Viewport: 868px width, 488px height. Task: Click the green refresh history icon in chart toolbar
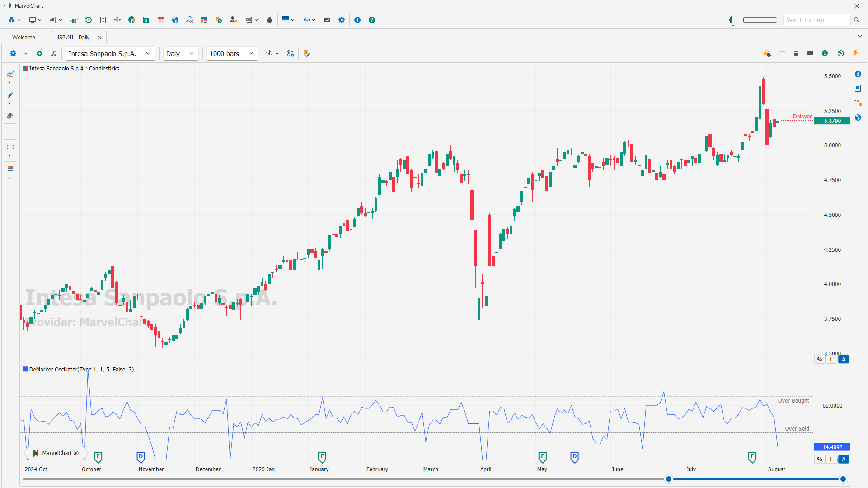(x=841, y=53)
